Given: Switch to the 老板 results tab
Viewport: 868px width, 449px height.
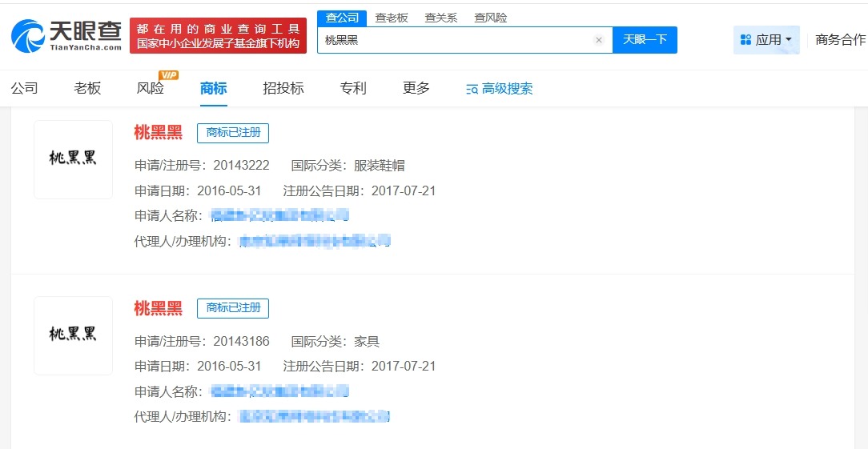Looking at the screenshot, I should pos(87,88).
